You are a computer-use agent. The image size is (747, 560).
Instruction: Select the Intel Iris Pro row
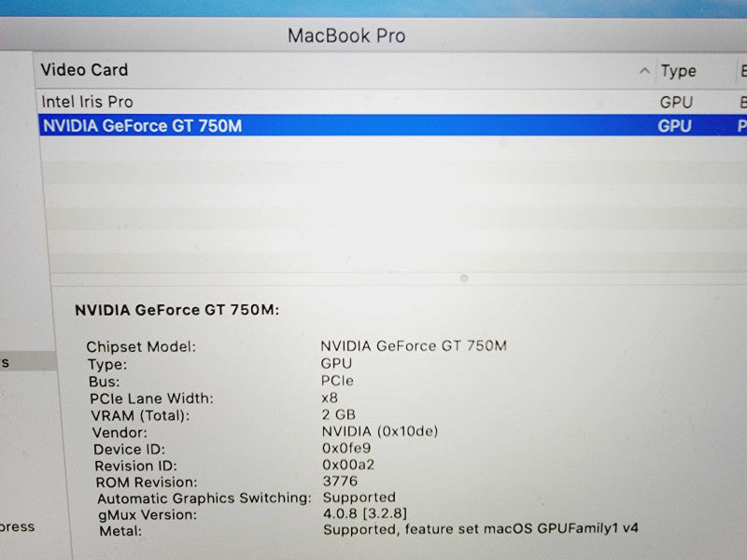[x=392, y=102]
